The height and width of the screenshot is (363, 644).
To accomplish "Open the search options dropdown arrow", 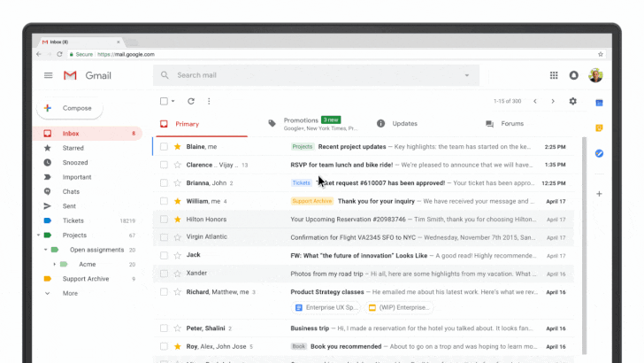I will tap(466, 75).
